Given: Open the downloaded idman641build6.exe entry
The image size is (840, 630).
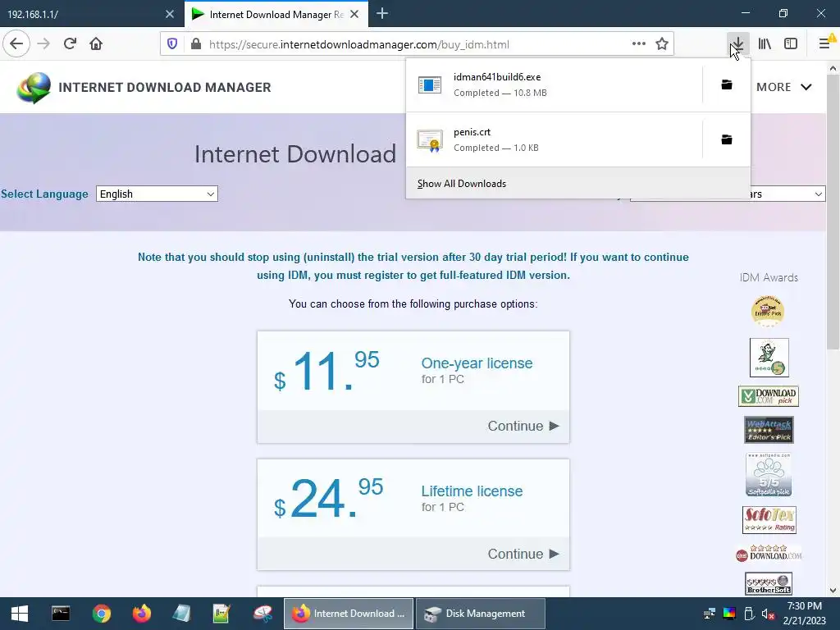Looking at the screenshot, I should point(554,84).
